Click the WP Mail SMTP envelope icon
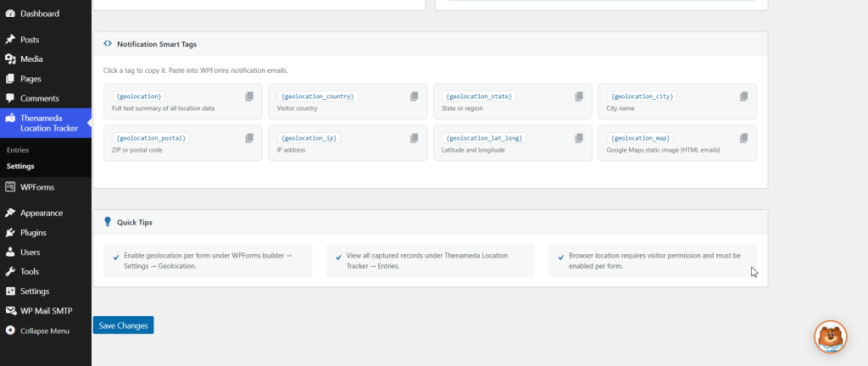Viewport: 868px width, 366px height. (10, 311)
